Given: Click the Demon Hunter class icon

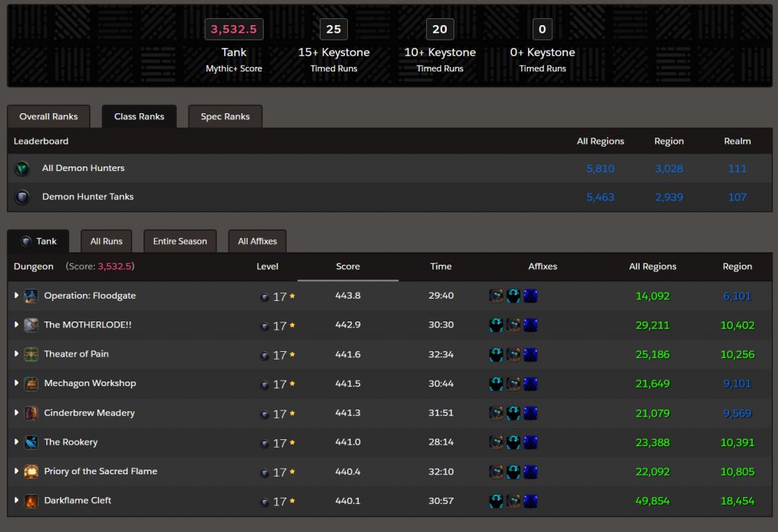Looking at the screenshot, I should click(22, 169).
